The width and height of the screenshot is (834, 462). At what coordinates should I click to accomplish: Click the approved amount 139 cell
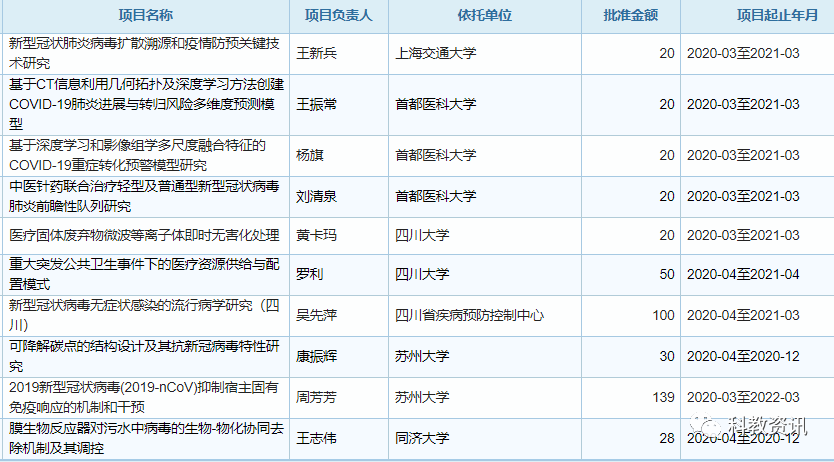coord(663,397)
